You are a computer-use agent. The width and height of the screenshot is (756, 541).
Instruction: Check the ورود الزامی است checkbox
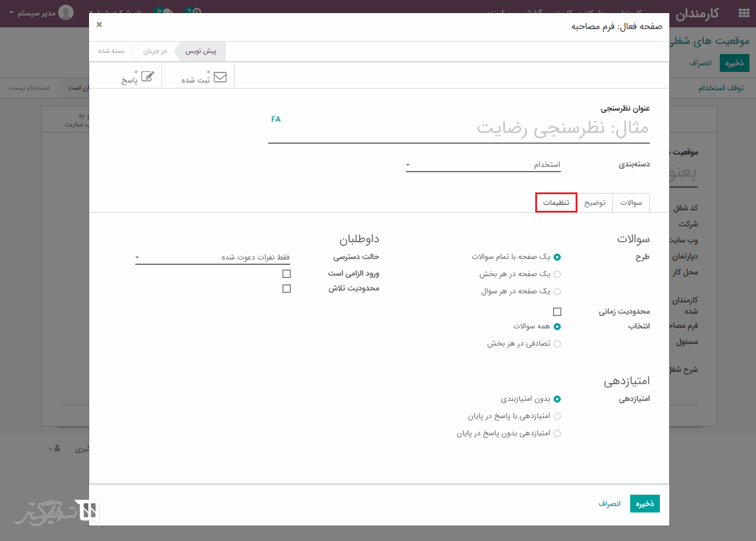click(287, 274)
